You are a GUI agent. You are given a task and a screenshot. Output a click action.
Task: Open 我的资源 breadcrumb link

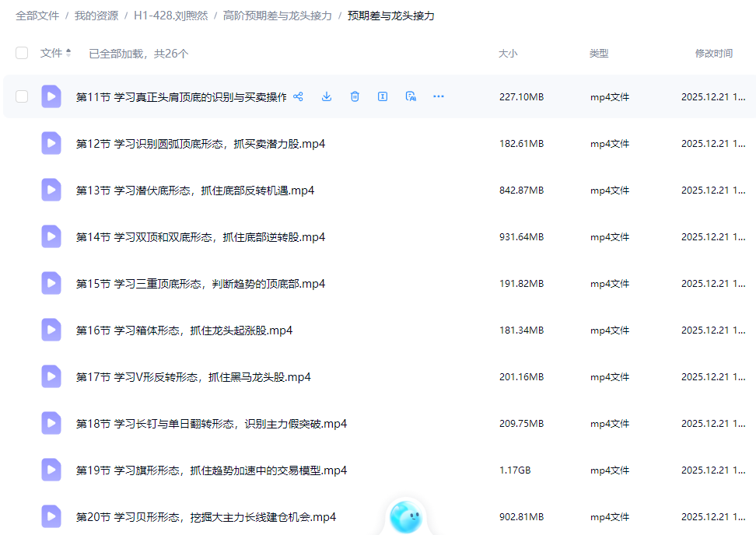pyautogui.click(x=95, y=15)
